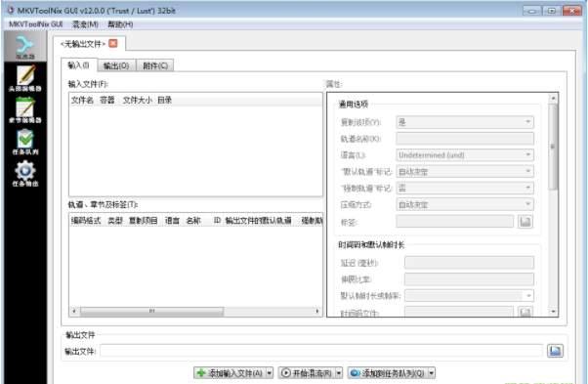Open the 混流(M) menu

tap(85, 24)
